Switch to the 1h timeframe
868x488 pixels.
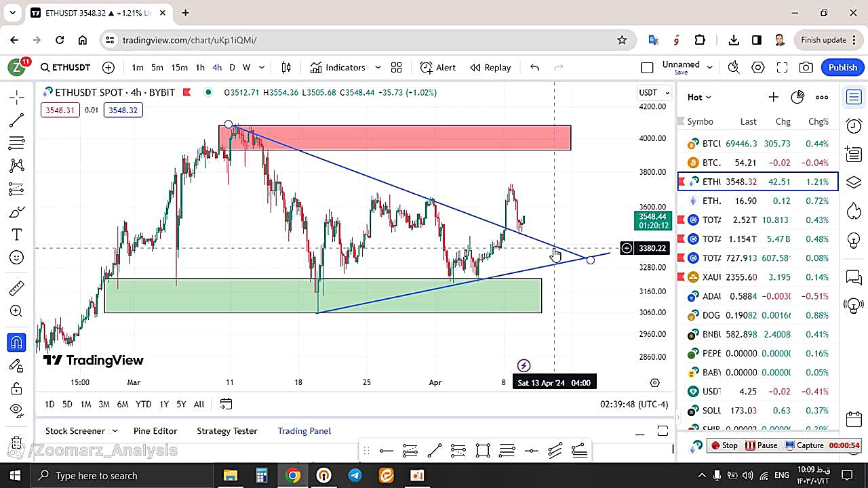pos(200,67)
